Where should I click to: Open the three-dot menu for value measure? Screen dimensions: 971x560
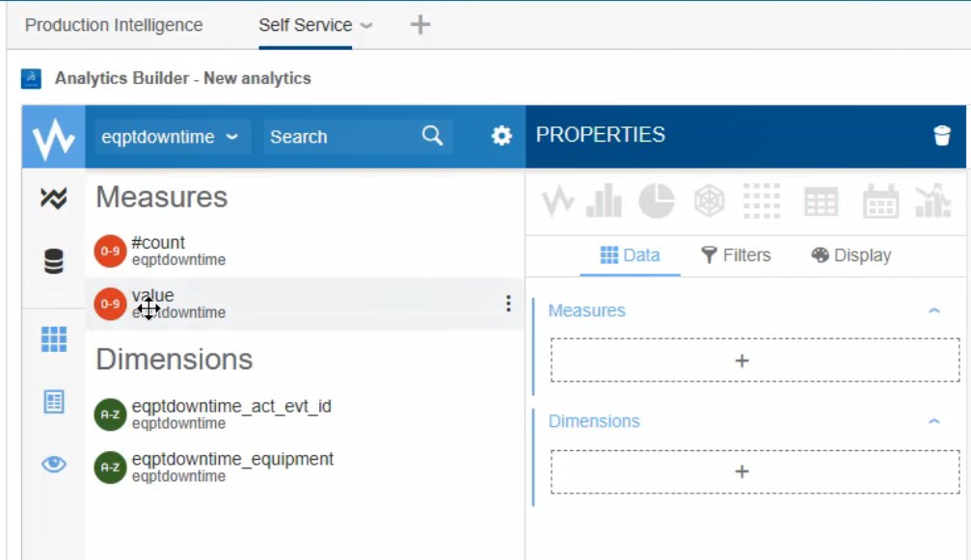[508, 304]
